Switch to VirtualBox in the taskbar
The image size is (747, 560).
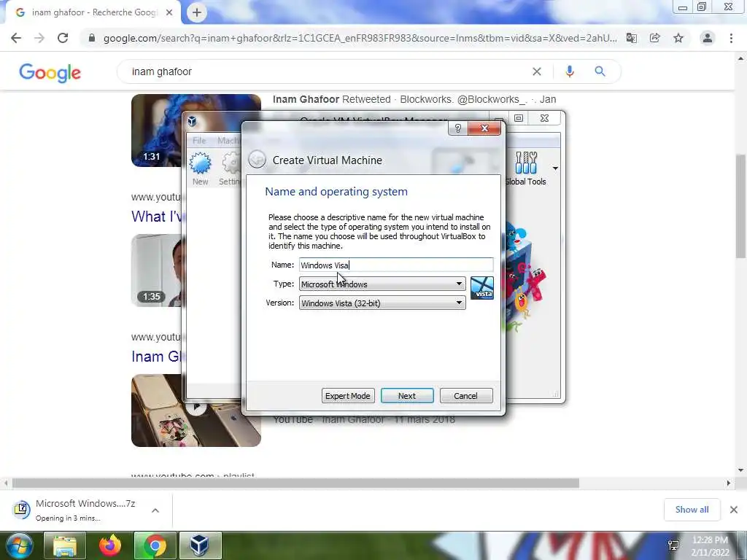(x=200, y=545)
